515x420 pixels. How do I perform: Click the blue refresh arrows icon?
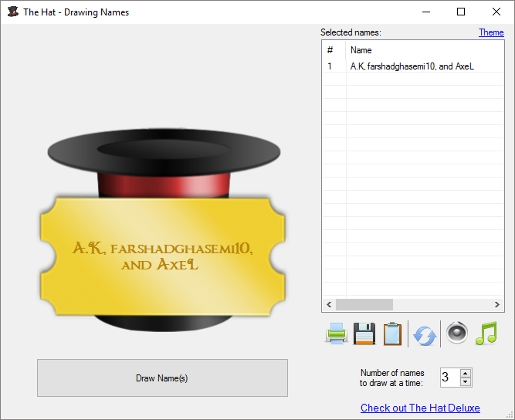click(425, 334)
